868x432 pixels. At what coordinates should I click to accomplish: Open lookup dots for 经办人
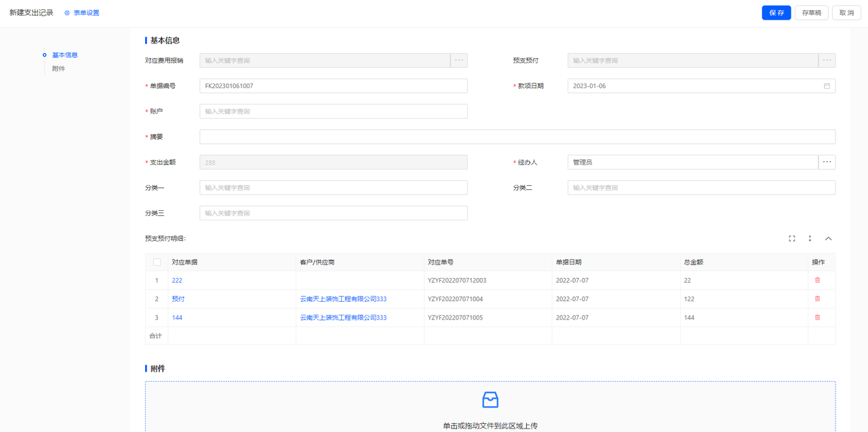click(827, 162)
